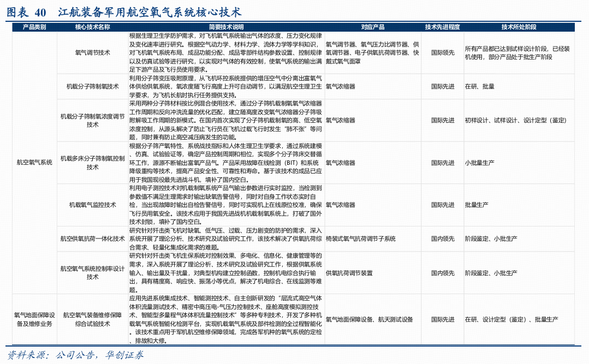This screenshot has width=589, height=364.
Task: Click the description starting 研究针对歼击类飞机对缺氧
Action: pos(226,238)
